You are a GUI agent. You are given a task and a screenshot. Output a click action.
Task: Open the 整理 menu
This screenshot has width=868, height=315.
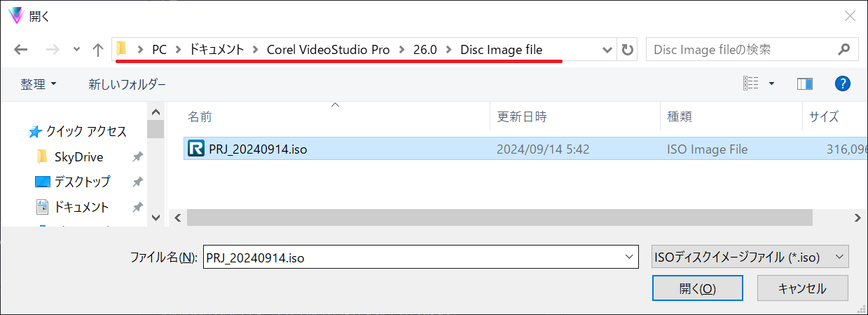(x=39, y=84)
